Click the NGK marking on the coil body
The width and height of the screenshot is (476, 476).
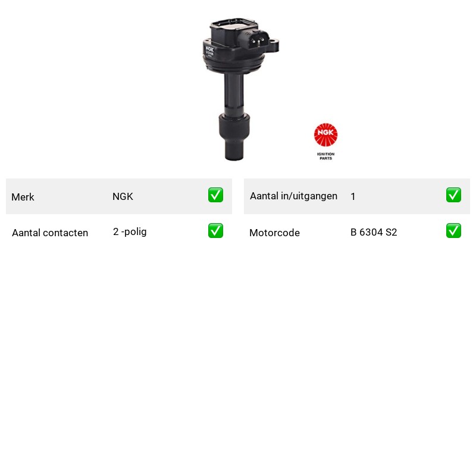pyautogui.click(x=209, y=49)
